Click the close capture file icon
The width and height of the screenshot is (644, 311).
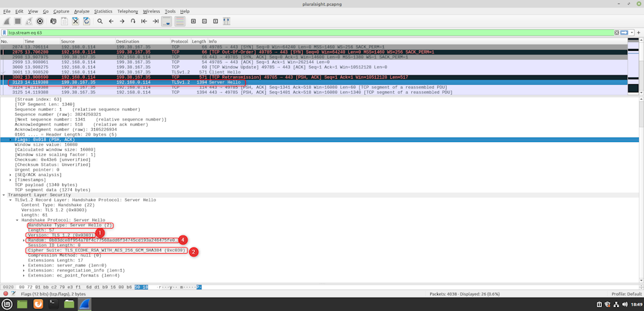(x=75, y=21)
